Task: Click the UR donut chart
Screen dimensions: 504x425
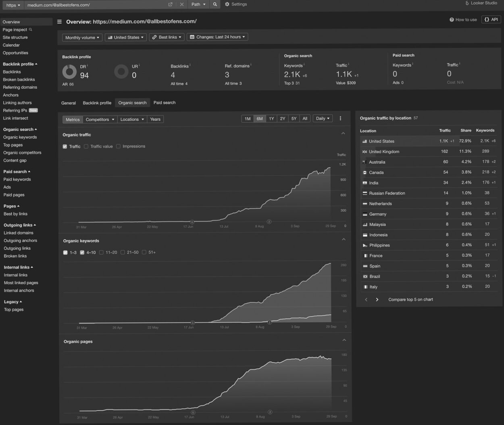Action: click(x=121, y=72)
